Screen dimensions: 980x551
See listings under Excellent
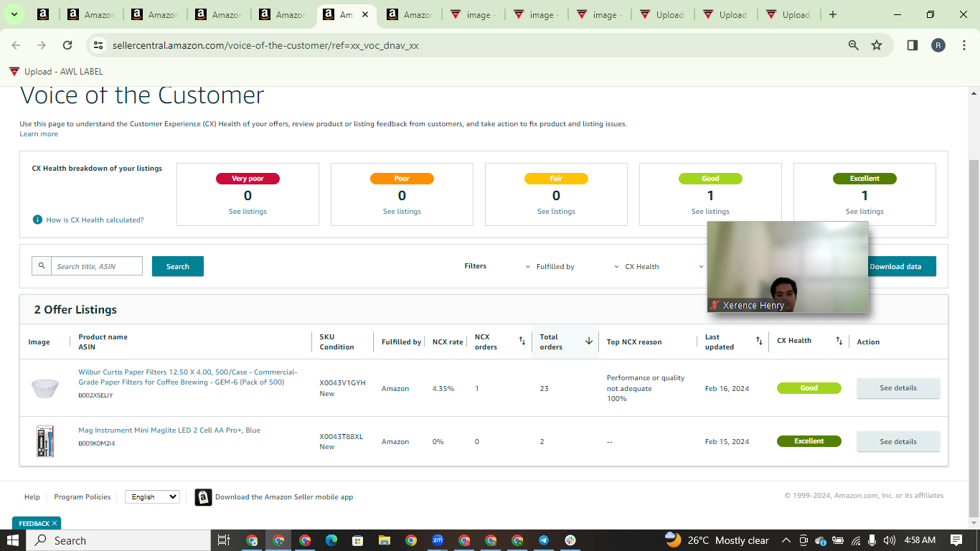point(864,212)
